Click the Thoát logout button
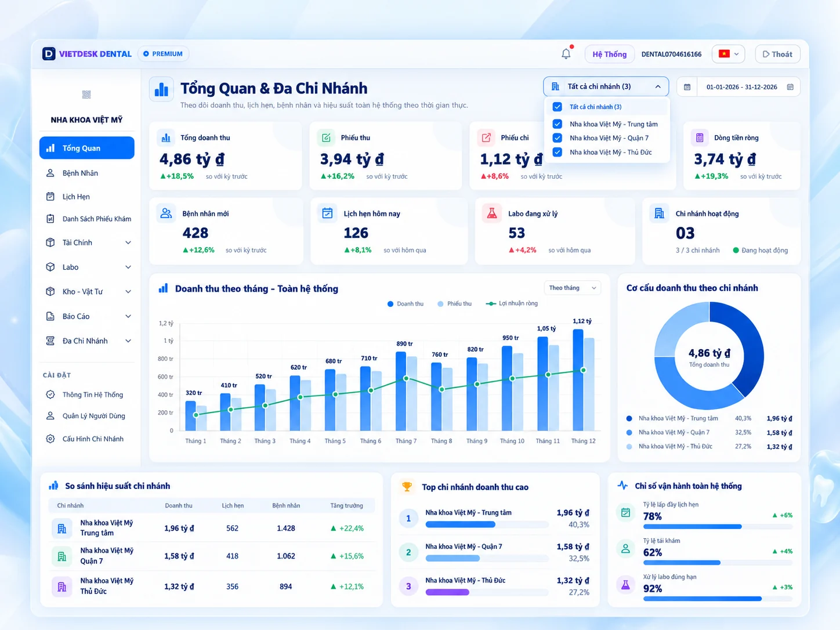 [x=778, y=54]
